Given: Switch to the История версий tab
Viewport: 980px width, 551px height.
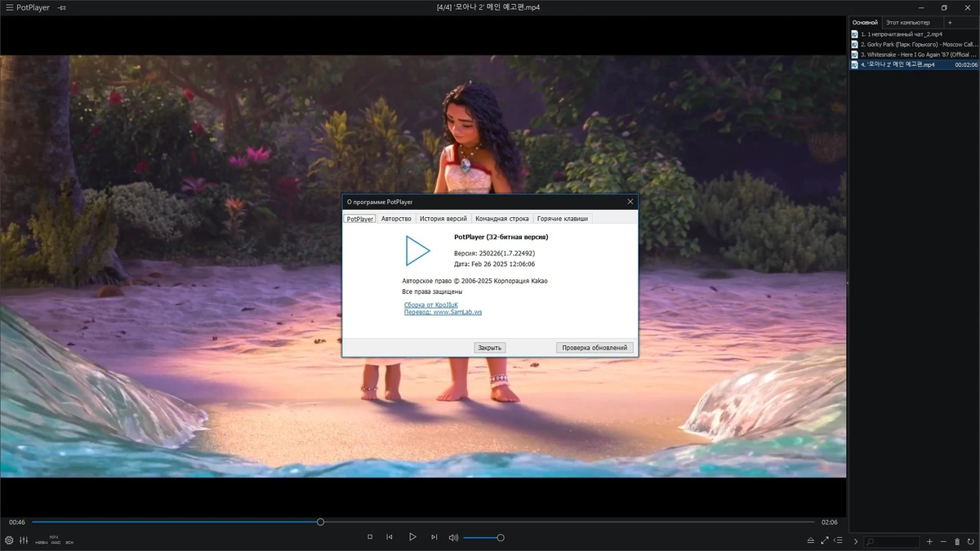Looking at the screenshot, I should tap(443, 219).
